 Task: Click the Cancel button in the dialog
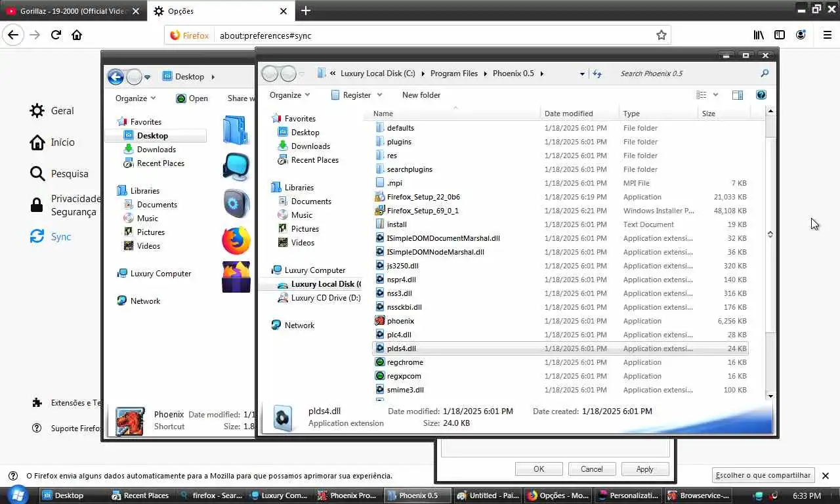pyautogui.click(x=591, y=469)
